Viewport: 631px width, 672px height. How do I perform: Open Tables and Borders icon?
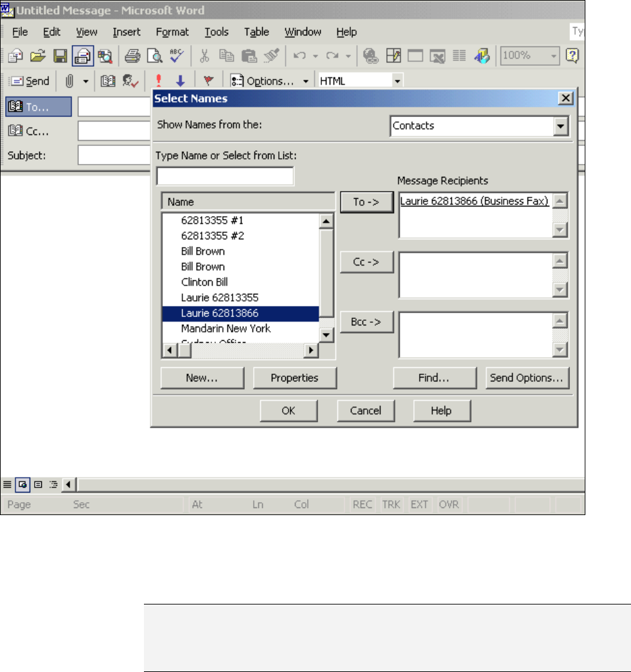click(393, 56)
